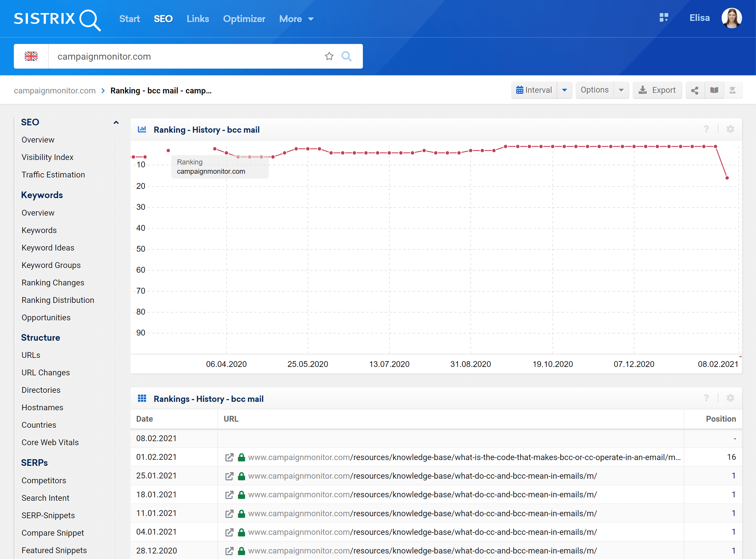This screenshot has height=559, width=756.
Task: Expand the Options dropdown arrow
Action: coord(621,90)
